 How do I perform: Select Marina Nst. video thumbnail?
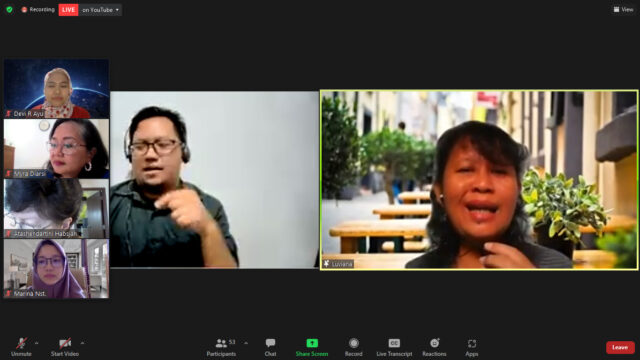pos(56,269)
